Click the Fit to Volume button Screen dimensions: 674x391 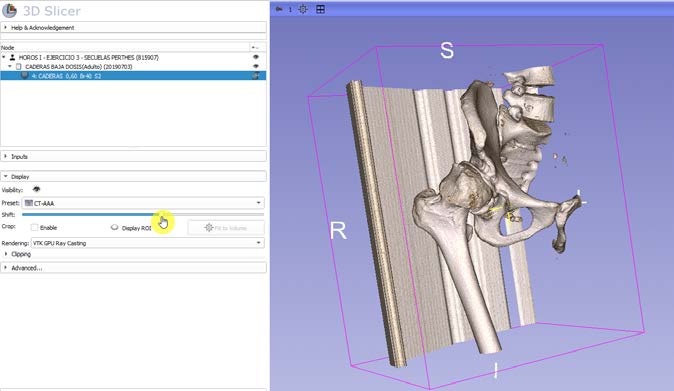(x=226, y=228)
